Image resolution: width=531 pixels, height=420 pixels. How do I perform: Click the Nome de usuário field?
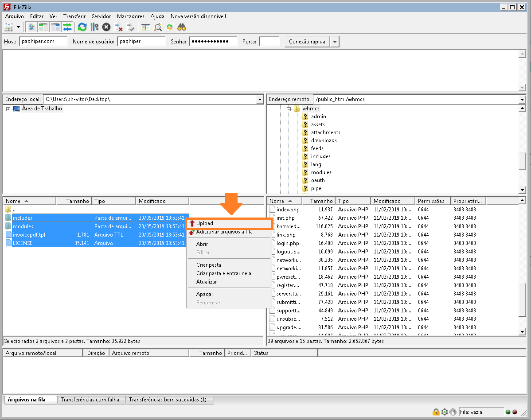141,41
